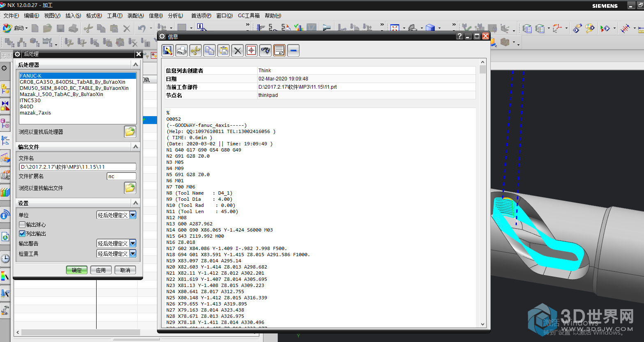Open the 启动 dropdown menu
The image size is (644, 342).
point(15,28)
